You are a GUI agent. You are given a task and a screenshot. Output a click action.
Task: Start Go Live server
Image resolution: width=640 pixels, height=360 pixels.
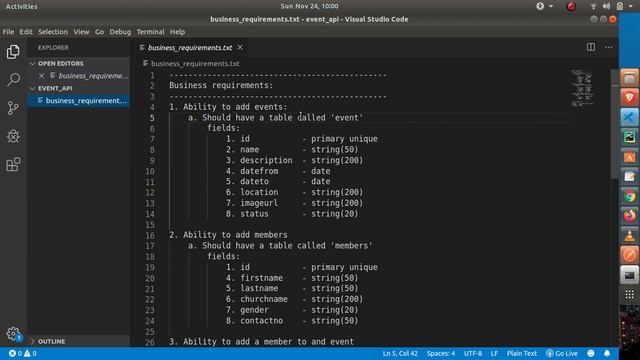(562, 353)
